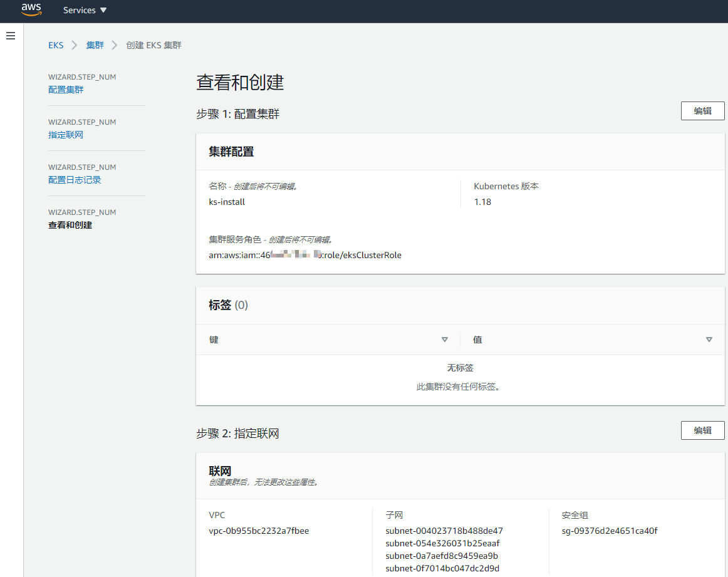Click Kubernetes version 1.18 value
This screenshot has height=577, width=728.
(482, 202)
